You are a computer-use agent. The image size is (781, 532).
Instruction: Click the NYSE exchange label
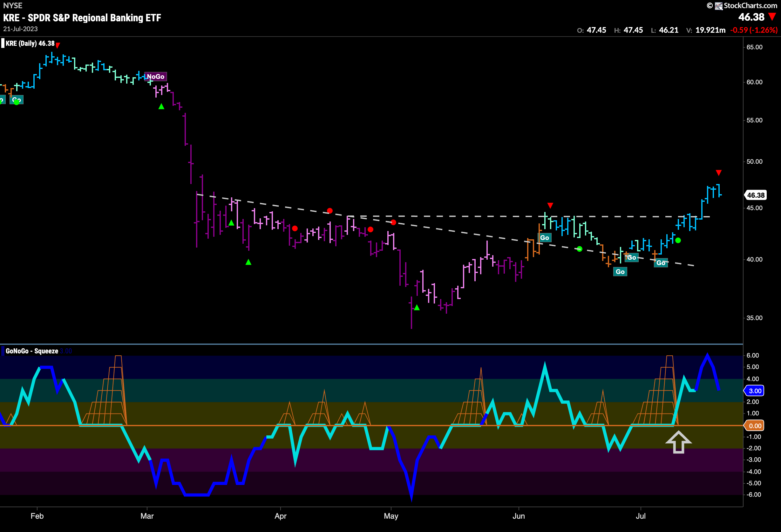pos(13,6)
